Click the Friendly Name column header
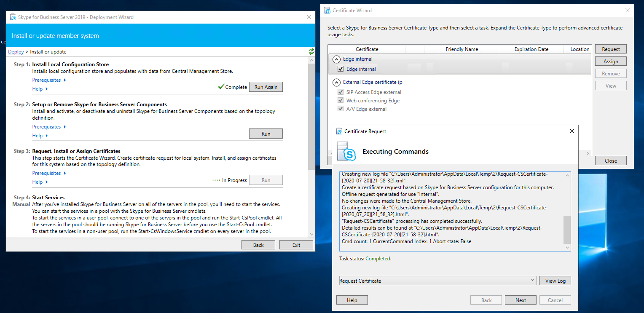644x313 pixels. pyautogui.click(x=462, y=49)
